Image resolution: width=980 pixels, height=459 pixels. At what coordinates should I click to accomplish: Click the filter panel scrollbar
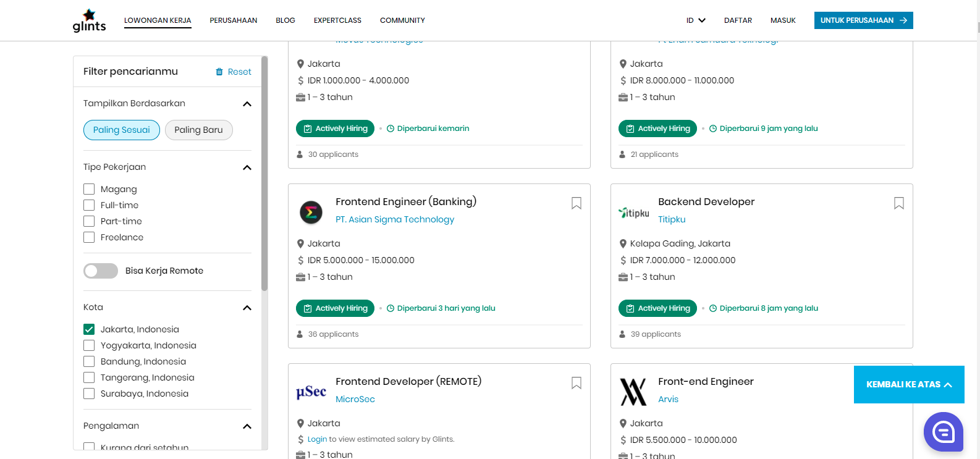264,174
